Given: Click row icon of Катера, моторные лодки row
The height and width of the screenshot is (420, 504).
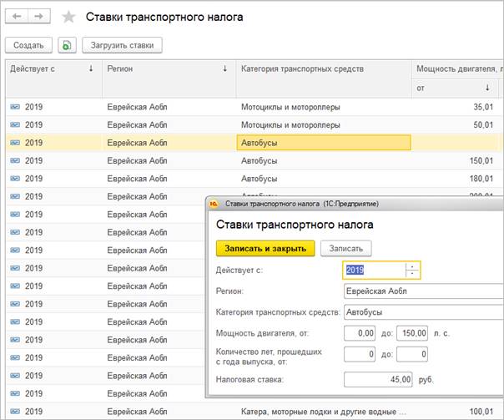Looking at the screenshot, I should coord(15,412).
